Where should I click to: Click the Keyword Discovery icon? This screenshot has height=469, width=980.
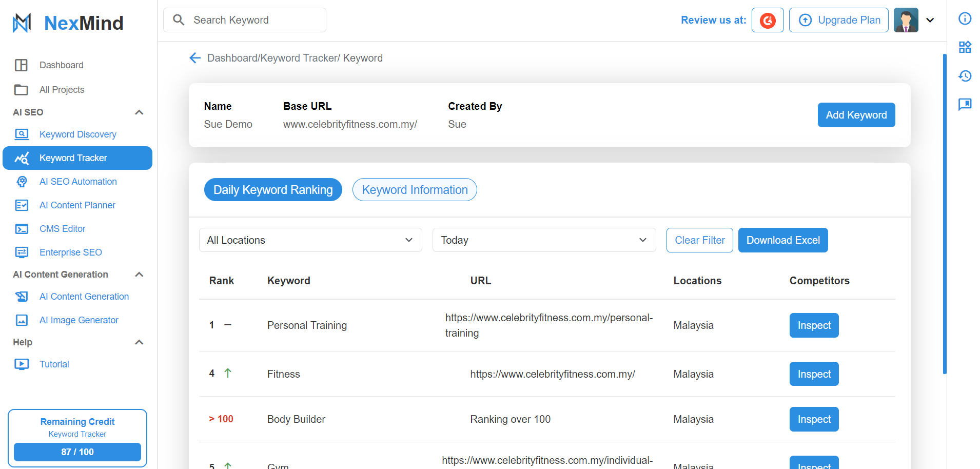click(22, 134)
